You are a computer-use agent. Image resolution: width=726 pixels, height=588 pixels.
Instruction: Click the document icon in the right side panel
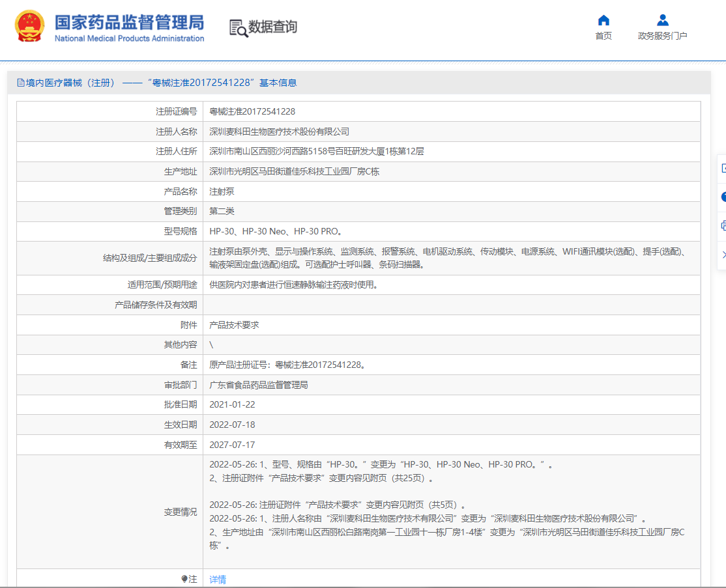point(723,168)
